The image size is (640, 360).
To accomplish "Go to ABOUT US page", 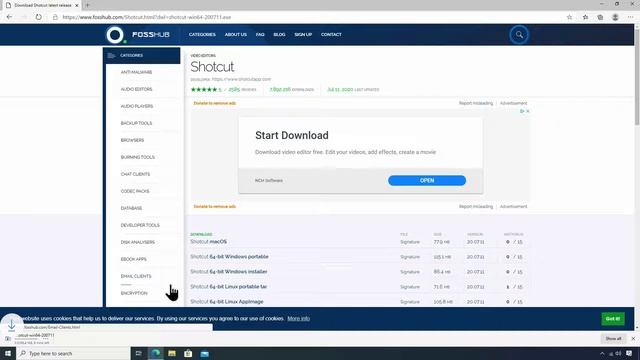I will tap(236, 35).
